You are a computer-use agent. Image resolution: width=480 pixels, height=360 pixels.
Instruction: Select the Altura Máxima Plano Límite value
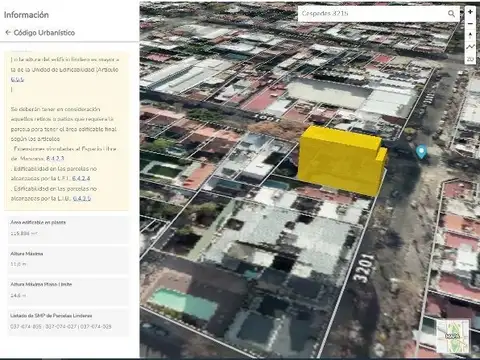[18, 295]
